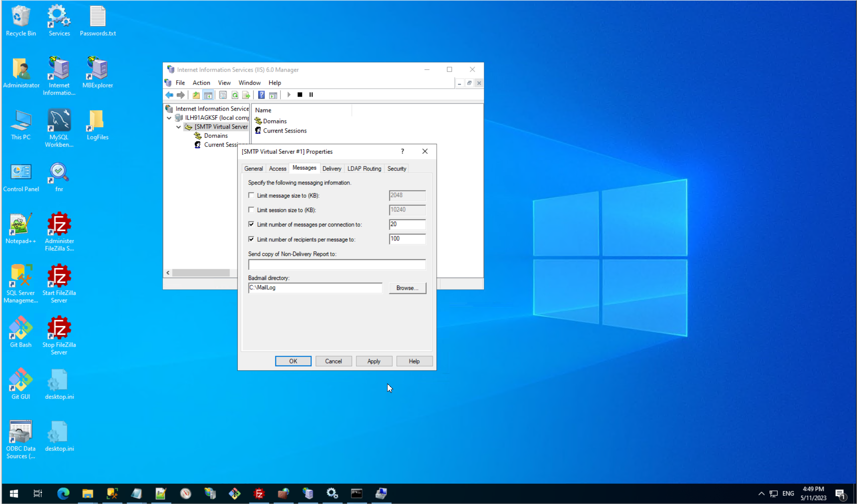Check Limit session size to (KB)
857x504 pixels.
tap(251, 210)
